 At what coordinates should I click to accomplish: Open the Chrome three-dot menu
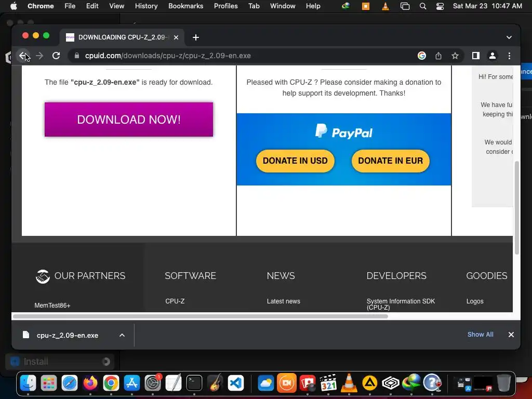[509, 56]
